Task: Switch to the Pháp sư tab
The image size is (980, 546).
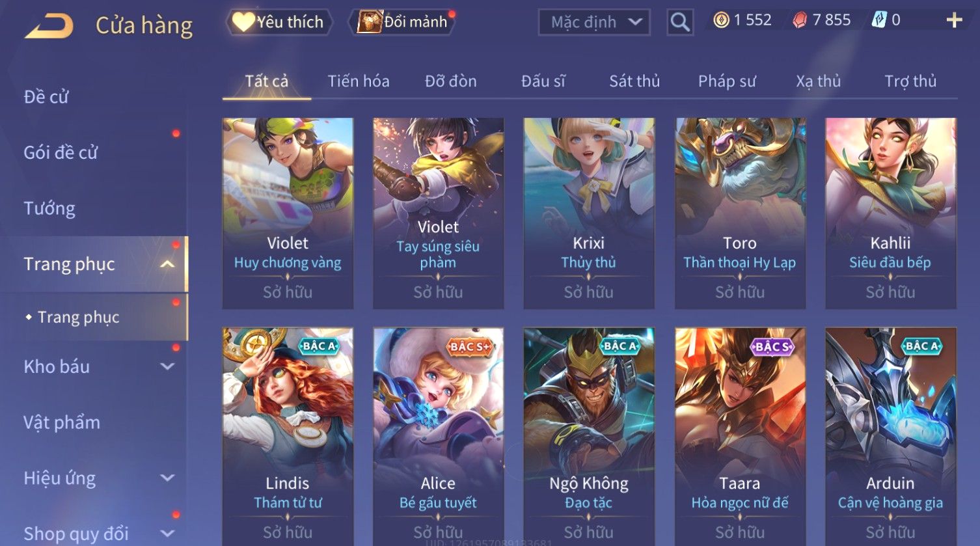Action: coord(727,81)
